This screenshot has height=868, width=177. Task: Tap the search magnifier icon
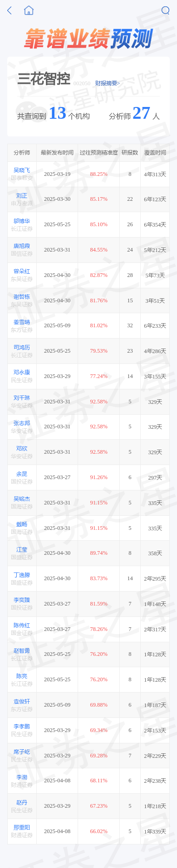point(165,10)
